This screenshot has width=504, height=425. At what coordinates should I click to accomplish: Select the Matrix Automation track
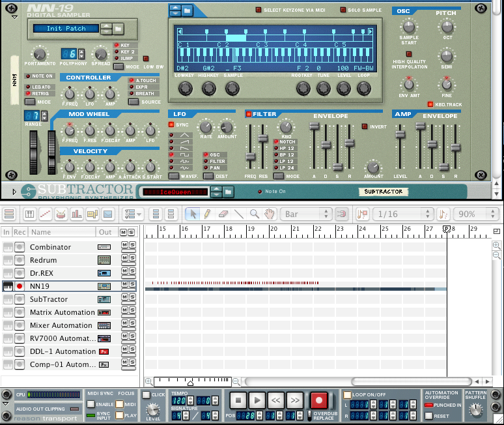coord(62,312)
